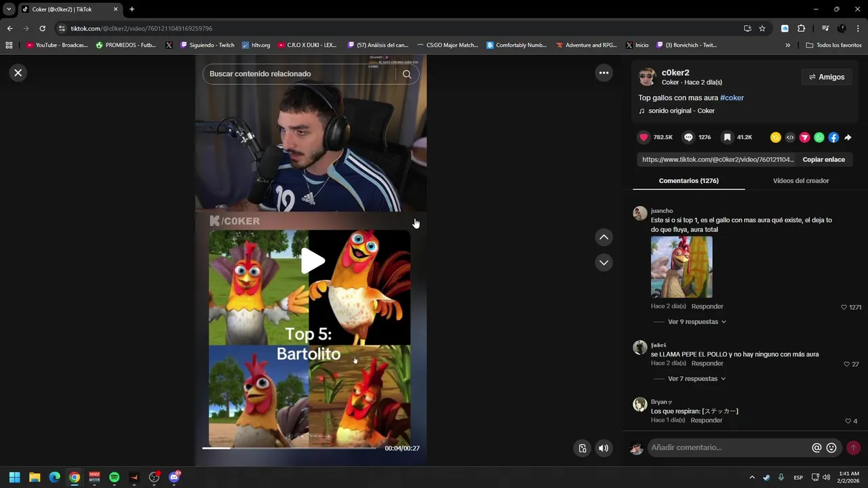Like juancho's comment (1271 likes)

click(x=844, y=307)
